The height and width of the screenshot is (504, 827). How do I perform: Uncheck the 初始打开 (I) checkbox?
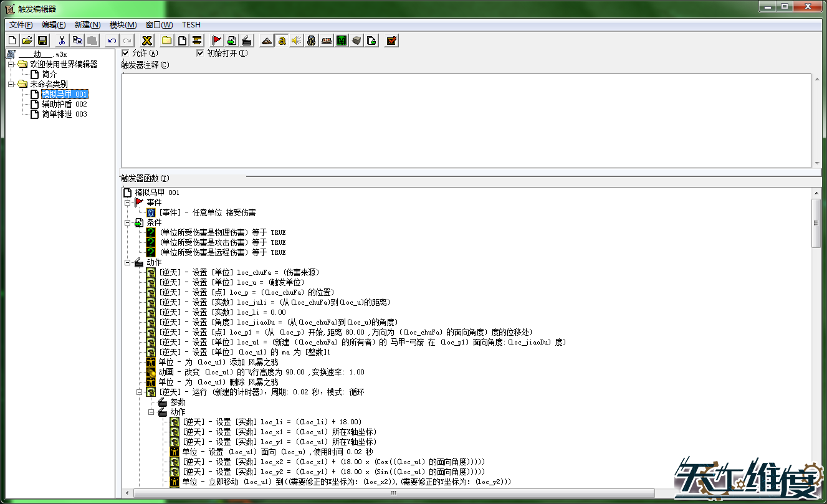point(200,53)
